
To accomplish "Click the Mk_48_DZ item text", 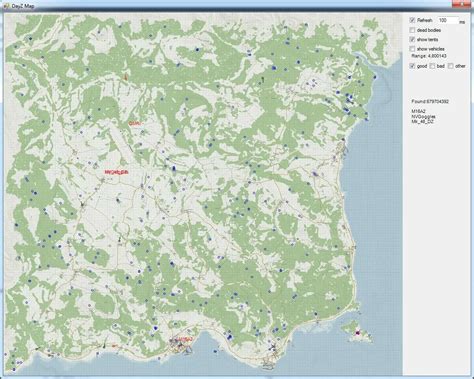I will coord(422,122).
